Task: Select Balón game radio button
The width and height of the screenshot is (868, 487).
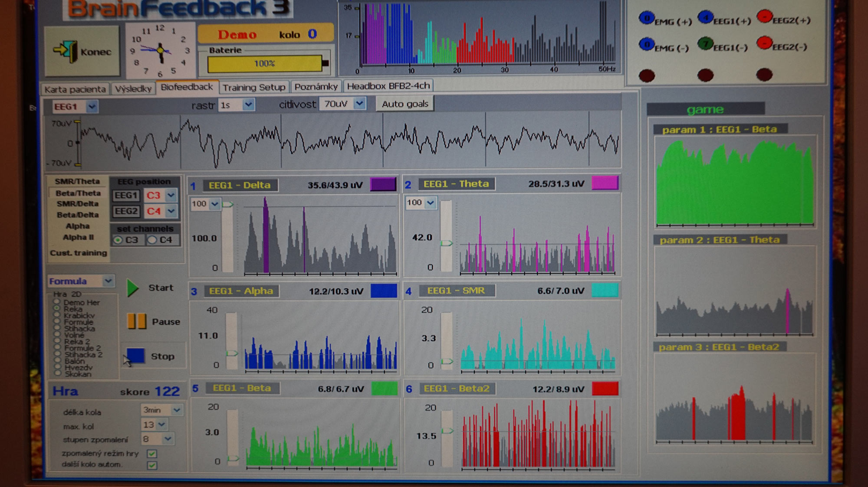Action: [57, 360]
